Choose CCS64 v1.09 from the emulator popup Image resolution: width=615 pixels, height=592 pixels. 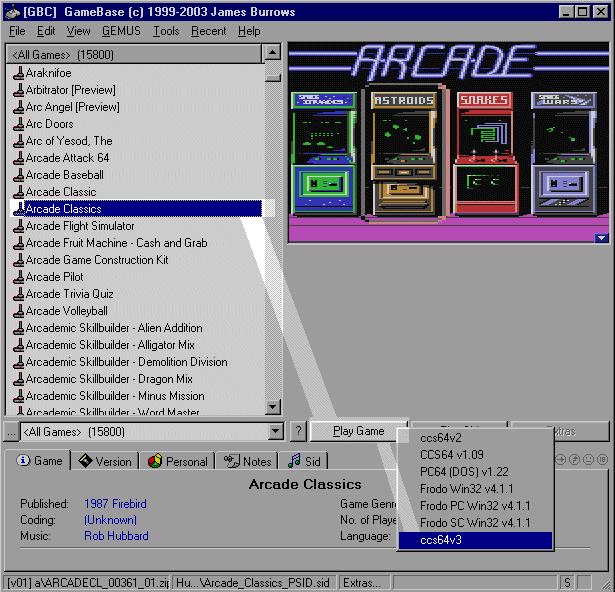[475, 455]
